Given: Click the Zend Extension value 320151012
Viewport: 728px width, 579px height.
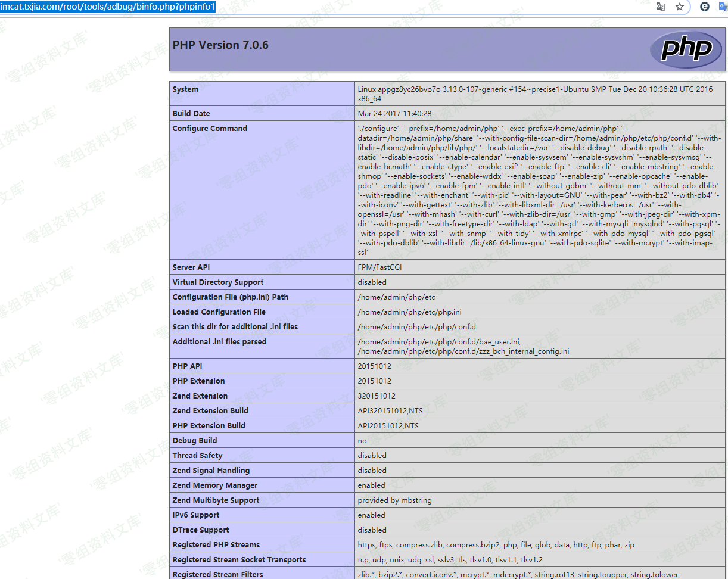Looking at the screenshot, I should [377, 396].
